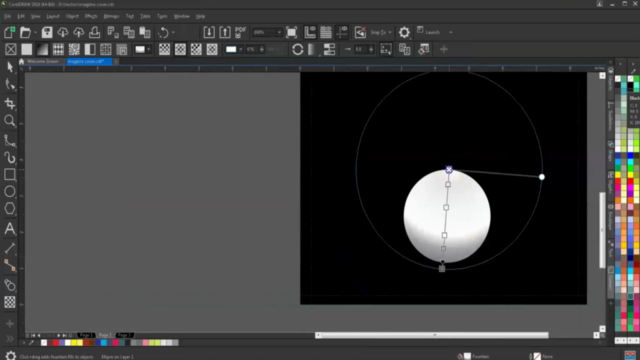Create a new document

(9, 32)
